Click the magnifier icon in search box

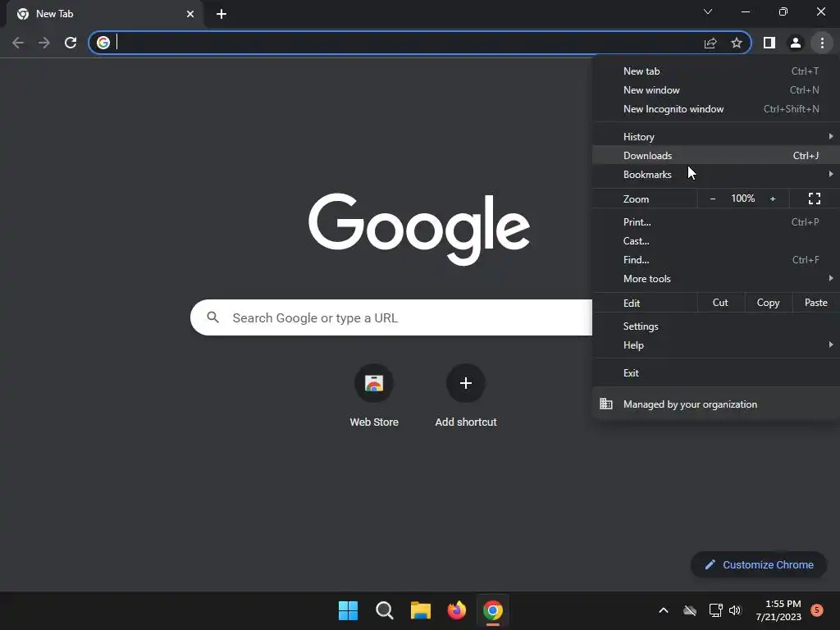(x=212, y=317)
